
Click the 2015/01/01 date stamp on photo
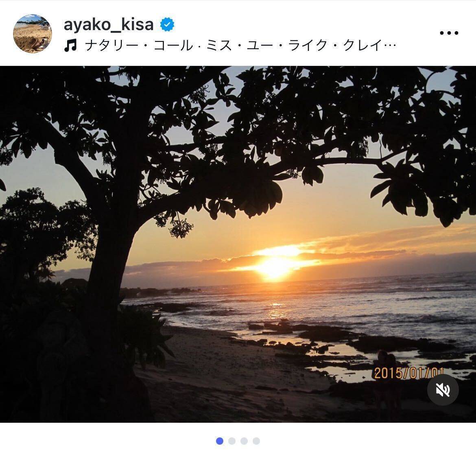(x=409, y=373)
